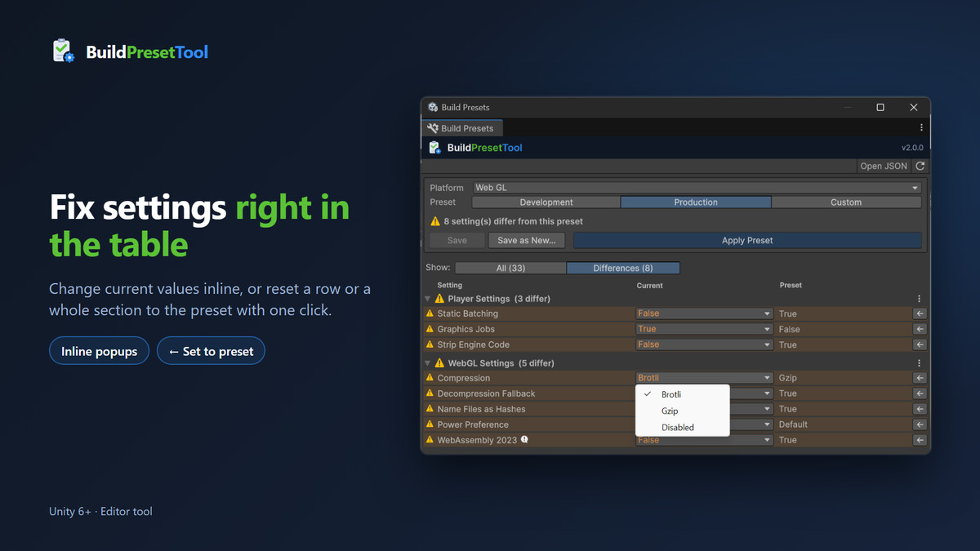Open Player Settings section kebab menu

(920, 299)
